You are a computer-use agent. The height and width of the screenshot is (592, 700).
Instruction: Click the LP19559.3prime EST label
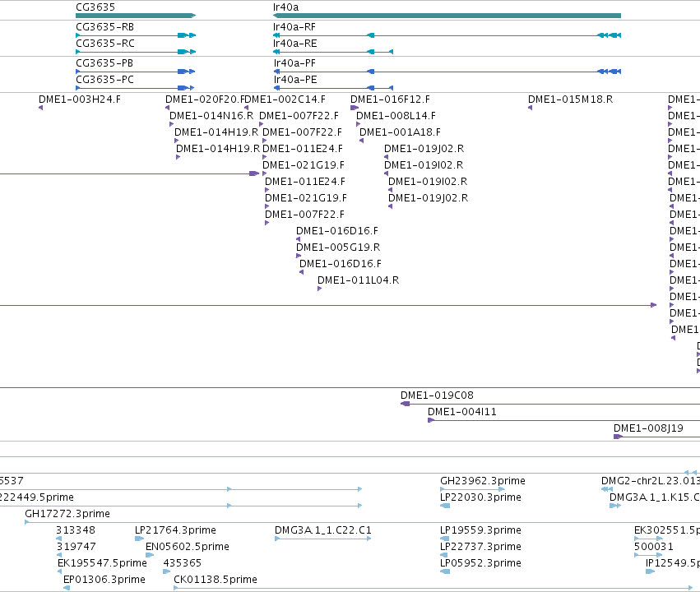tap(481, 530)
